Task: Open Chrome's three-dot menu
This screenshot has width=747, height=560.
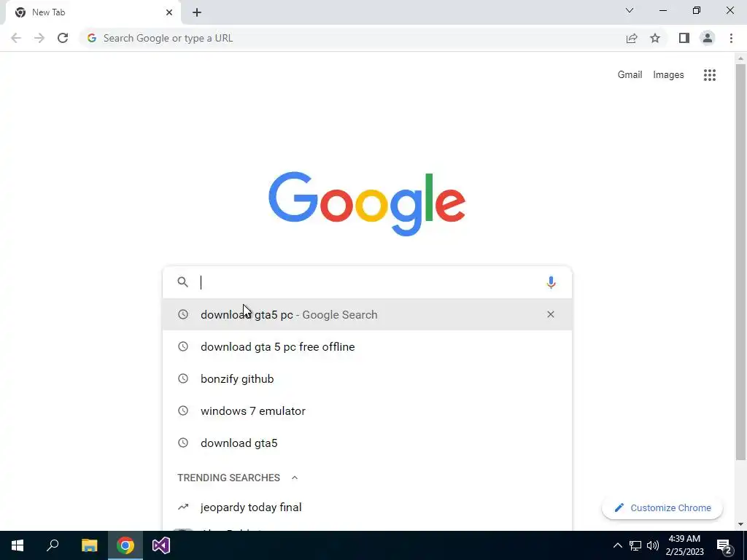Action: pyautogui.click(x=731, y=38)
